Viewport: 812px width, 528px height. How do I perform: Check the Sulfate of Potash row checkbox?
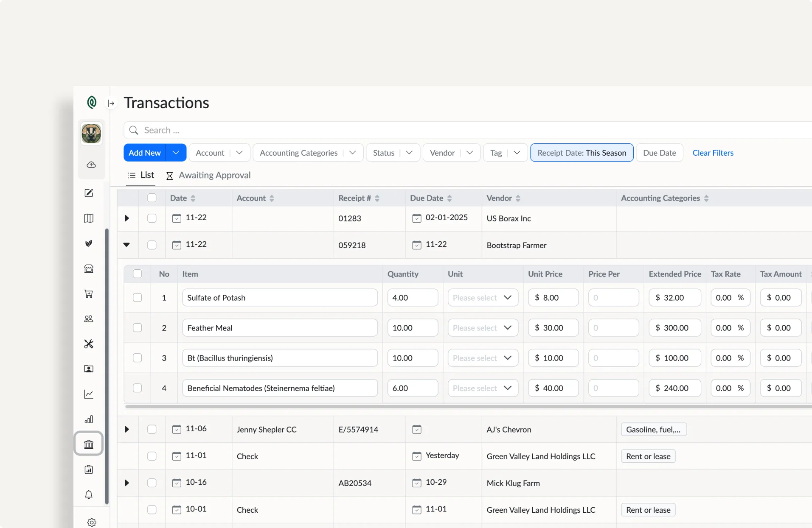click(x=137, y=297)
